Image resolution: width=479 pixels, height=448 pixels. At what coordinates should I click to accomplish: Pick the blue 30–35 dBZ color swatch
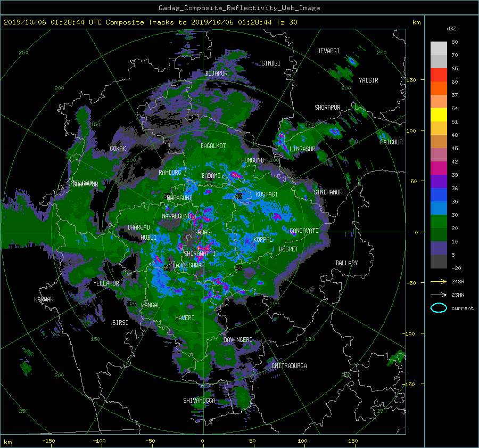tap(439, 208)
